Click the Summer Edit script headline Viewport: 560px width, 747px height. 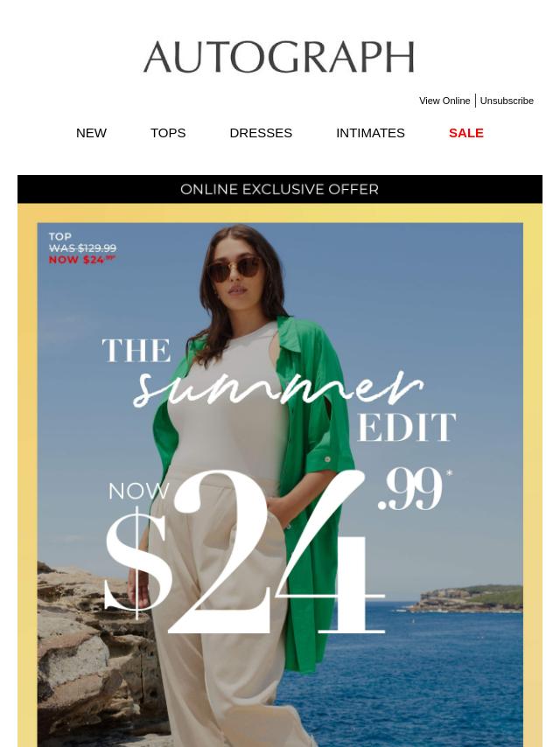(278, 388)
